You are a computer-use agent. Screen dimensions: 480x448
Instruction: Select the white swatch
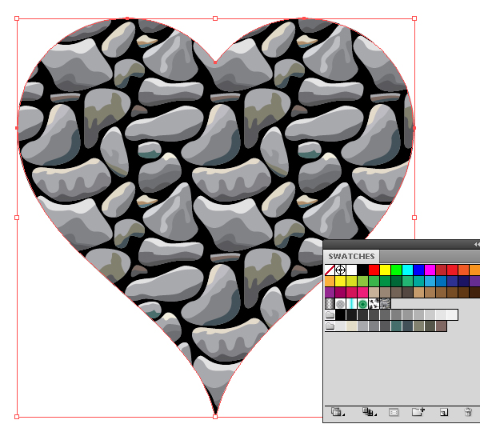[x=352, y=270]
